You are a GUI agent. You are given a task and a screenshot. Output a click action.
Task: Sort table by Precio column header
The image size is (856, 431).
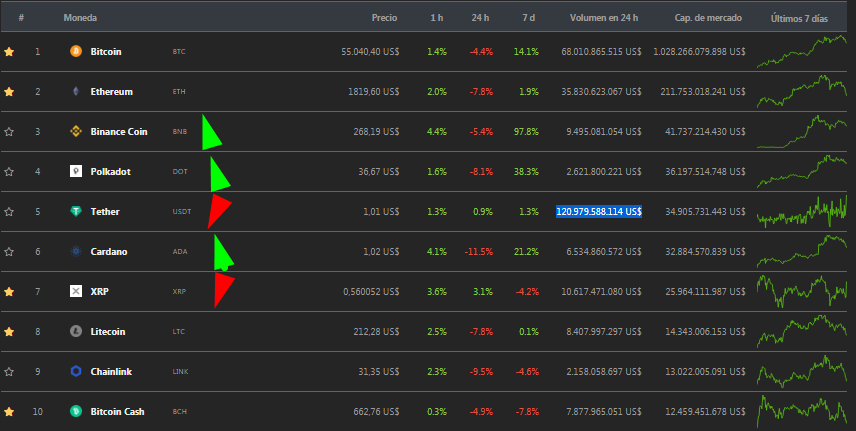(x=384, y=17)
